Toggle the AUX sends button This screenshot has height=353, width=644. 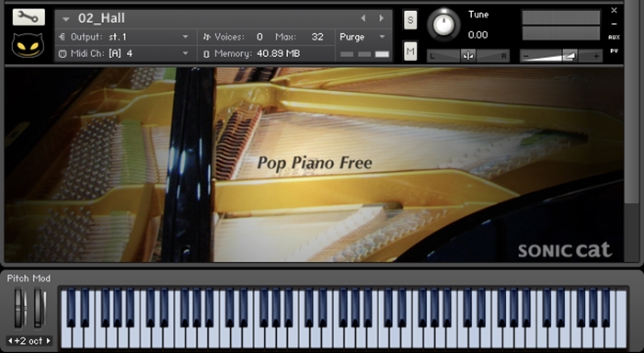(x=614, y=38)
